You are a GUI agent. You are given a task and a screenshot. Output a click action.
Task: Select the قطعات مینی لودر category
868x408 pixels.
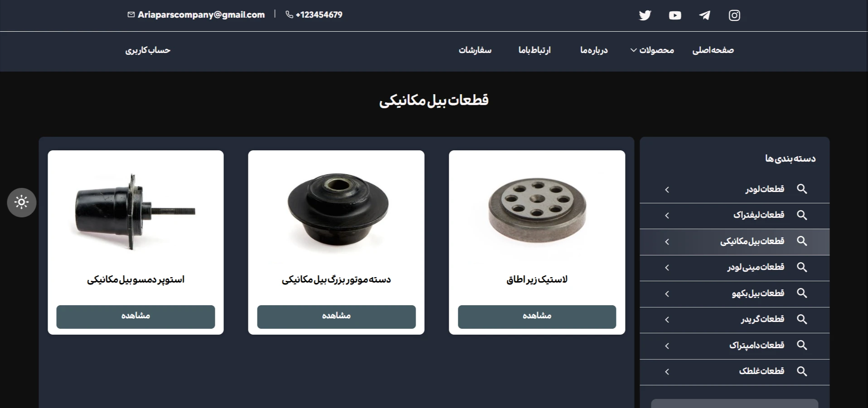coord(734,268)
